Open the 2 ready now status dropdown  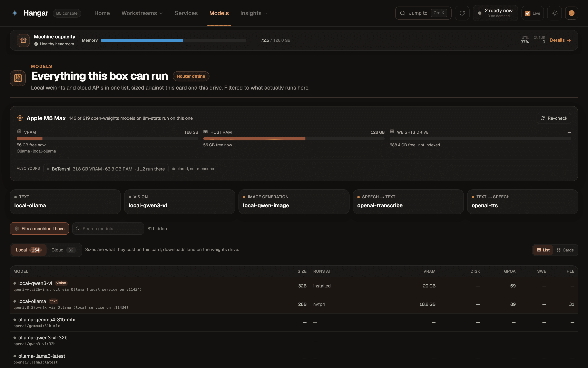[x=496, y=13]
